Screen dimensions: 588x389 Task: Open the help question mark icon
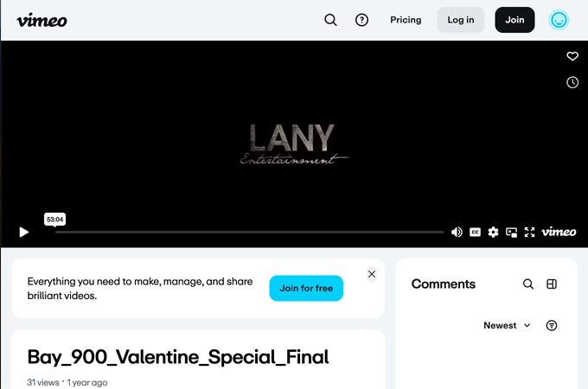(361, 20)
